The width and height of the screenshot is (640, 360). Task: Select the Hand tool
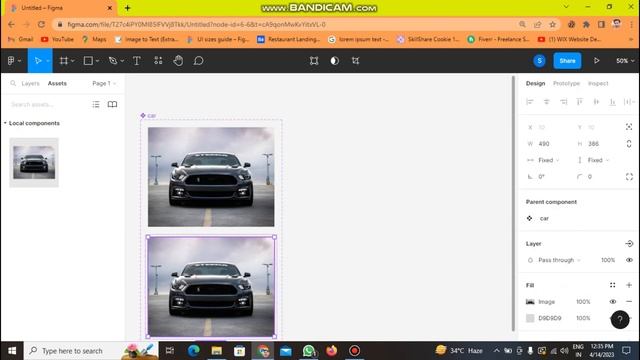pos(178,61)
